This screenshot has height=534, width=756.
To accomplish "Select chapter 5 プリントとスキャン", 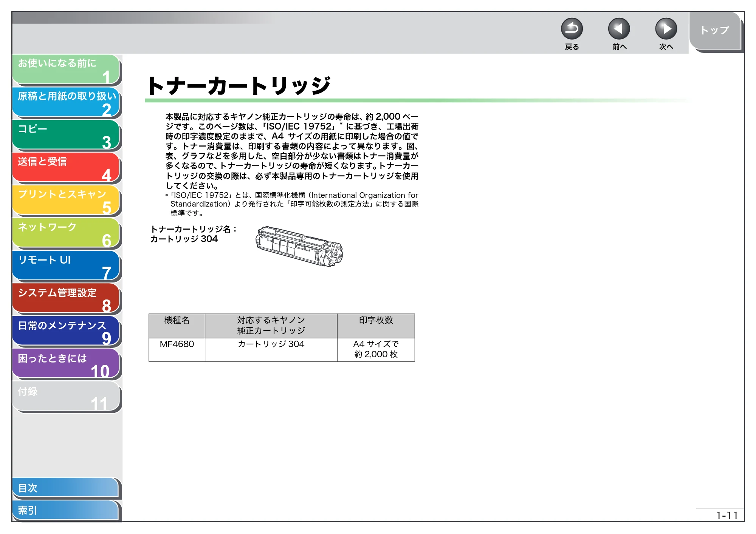I will pos(66,200).
